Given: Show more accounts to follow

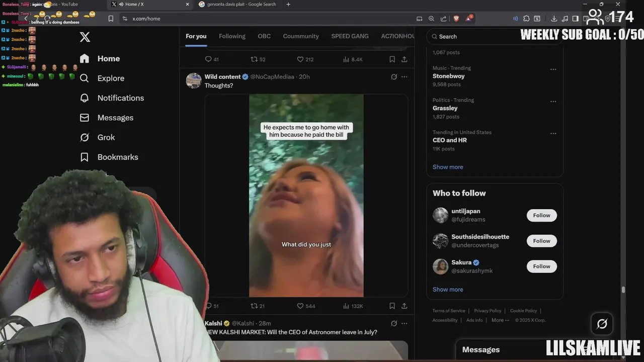Looking at the screenshot, I should (x=448, y=290).
